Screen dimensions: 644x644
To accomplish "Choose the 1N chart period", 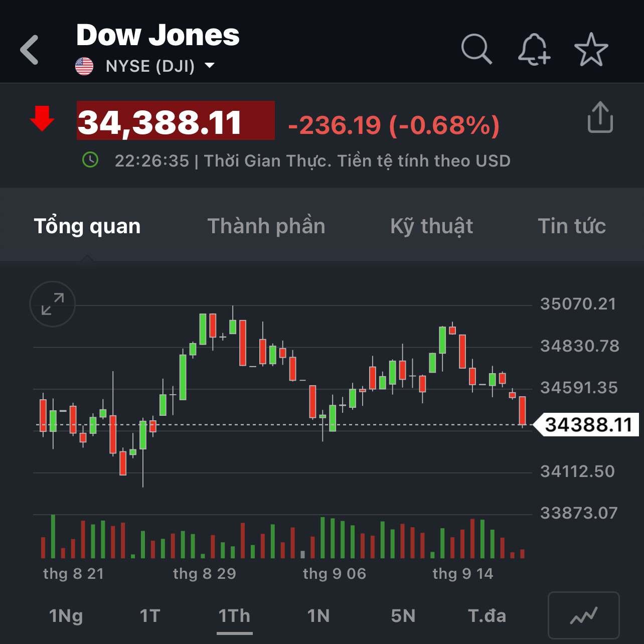I will tap(318, 616).
